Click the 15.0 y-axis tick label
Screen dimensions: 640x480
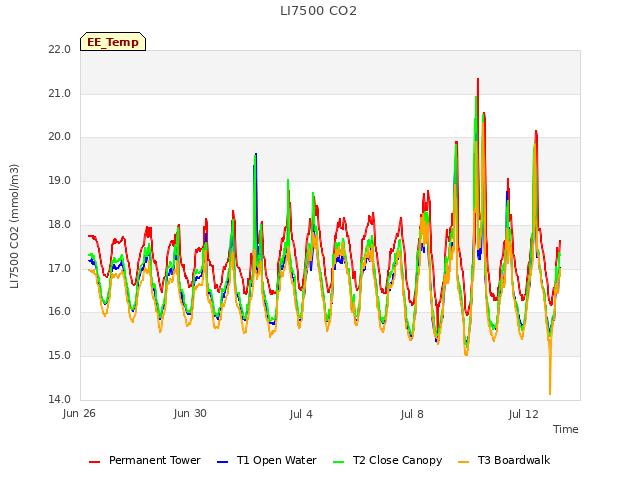tap(60, 356)
